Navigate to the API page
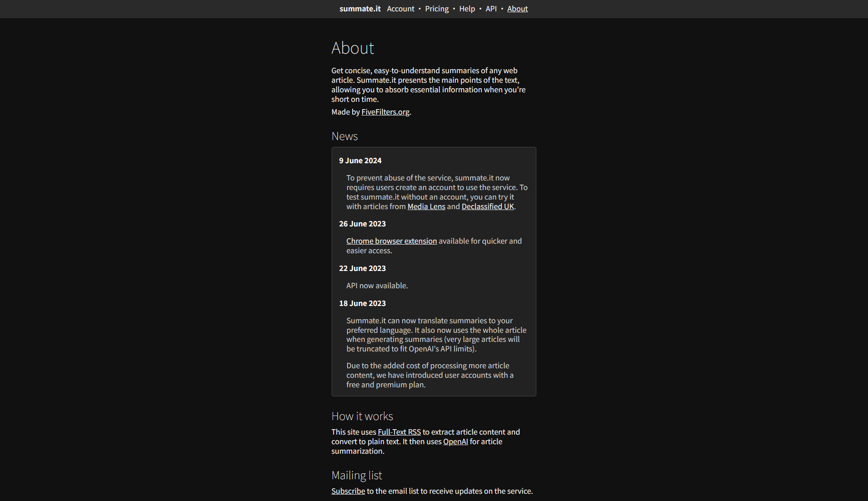Viewport: 868px width, 501px height. (491, 9)
